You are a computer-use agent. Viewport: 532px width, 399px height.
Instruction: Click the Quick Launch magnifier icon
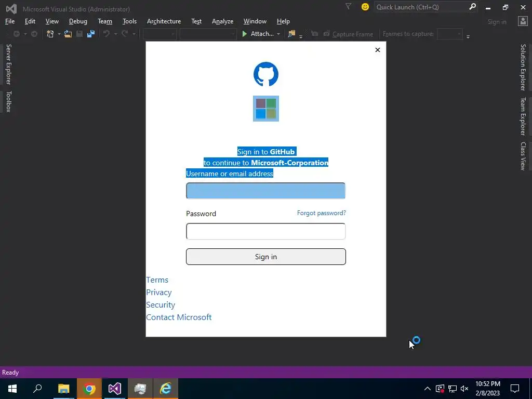pyautogui.click(x=472, y=6)
